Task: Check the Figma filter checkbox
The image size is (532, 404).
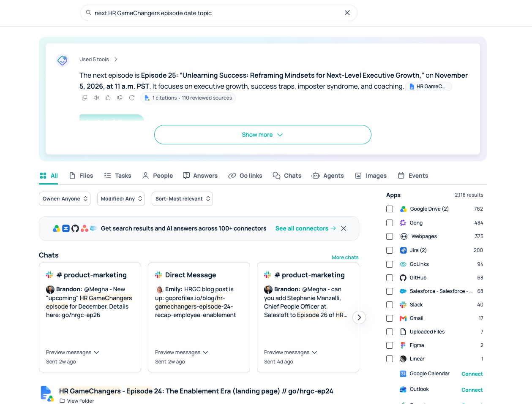Action: click(x=390, y=345)
